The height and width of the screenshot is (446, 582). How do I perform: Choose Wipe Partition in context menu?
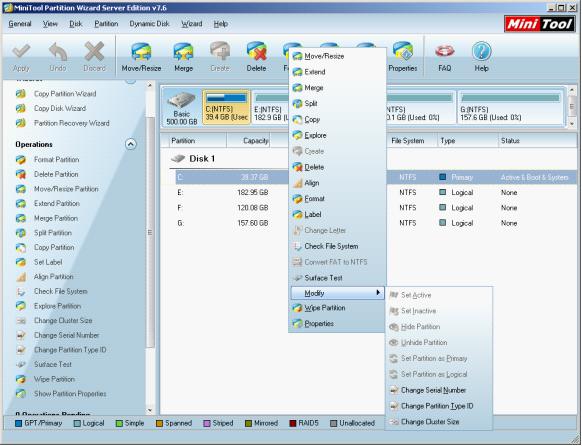point(337,308)
